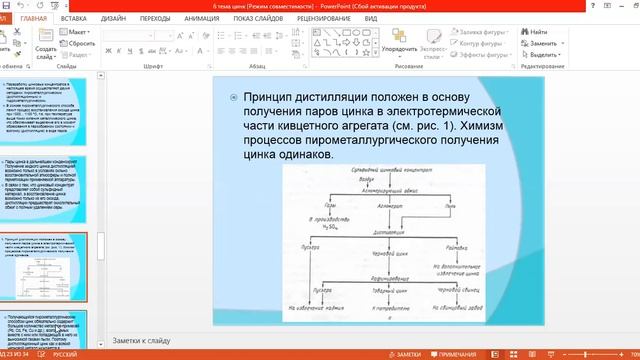Toggle strikethrough abc formatting
The width and height of the screenshot is (640, 360).
(152, 51)
